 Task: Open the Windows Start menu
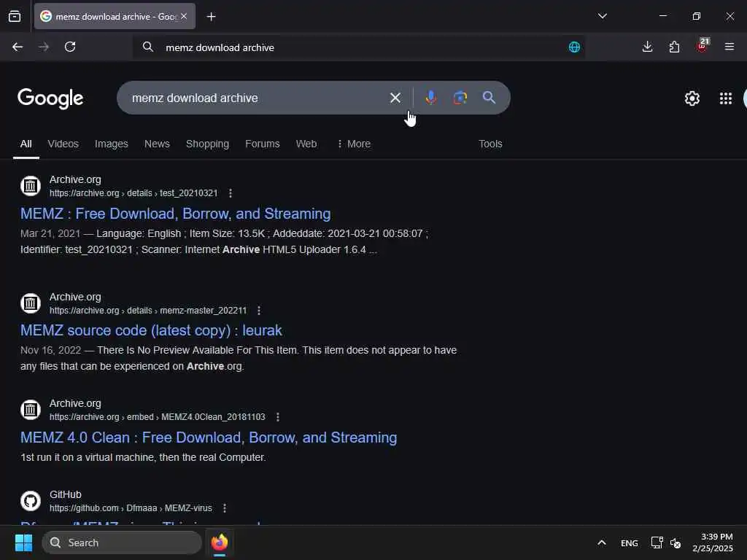(23, 542)
